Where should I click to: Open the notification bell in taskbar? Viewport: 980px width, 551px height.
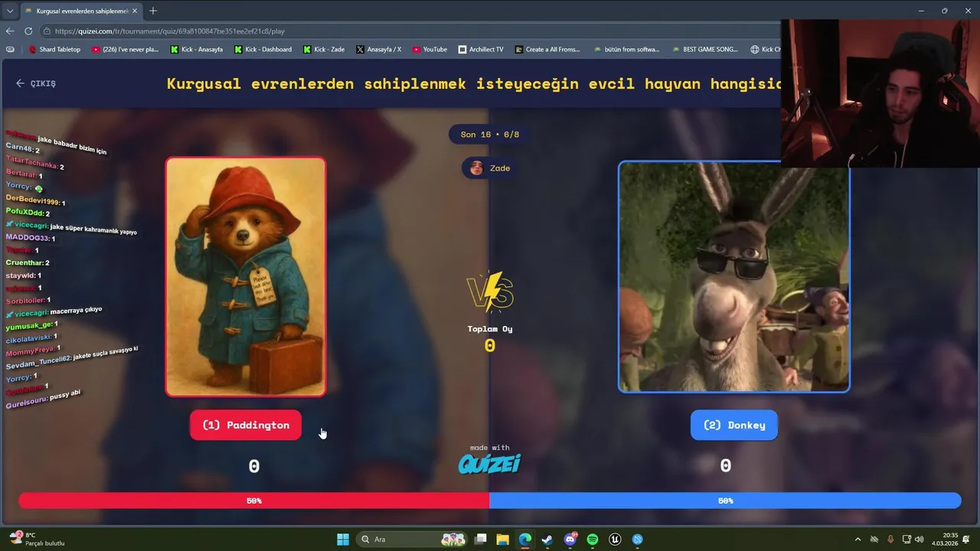point(967,540)
